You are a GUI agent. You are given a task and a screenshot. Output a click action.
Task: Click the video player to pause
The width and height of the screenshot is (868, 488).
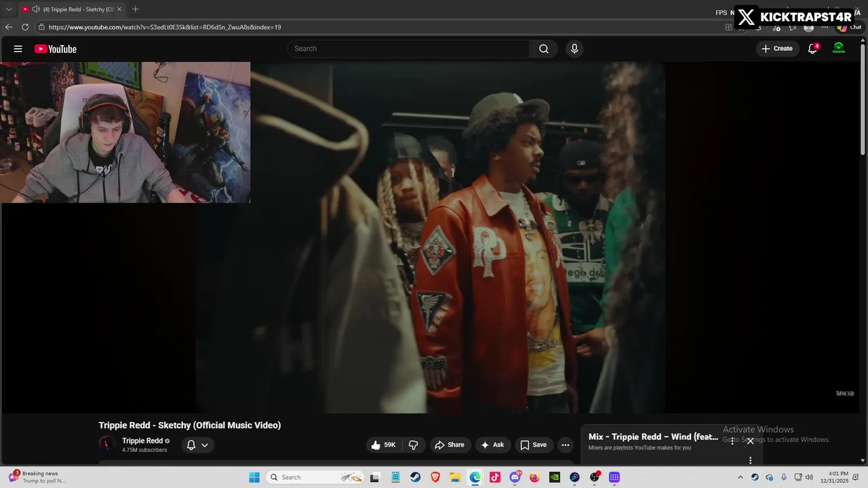(x=431, y=237)
